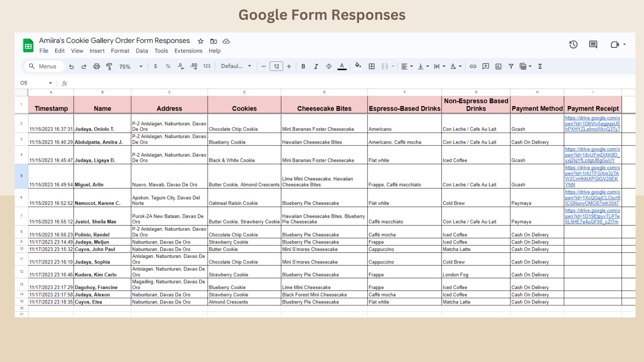This screenshot has height=362, width=644.
Task: Click the undo arrow icon
Action: click(71, 66)
